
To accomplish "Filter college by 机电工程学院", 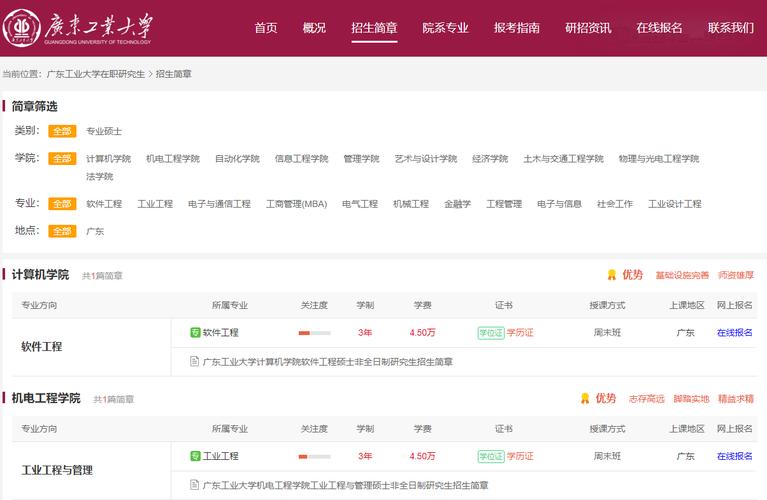I will click(173, 159).
